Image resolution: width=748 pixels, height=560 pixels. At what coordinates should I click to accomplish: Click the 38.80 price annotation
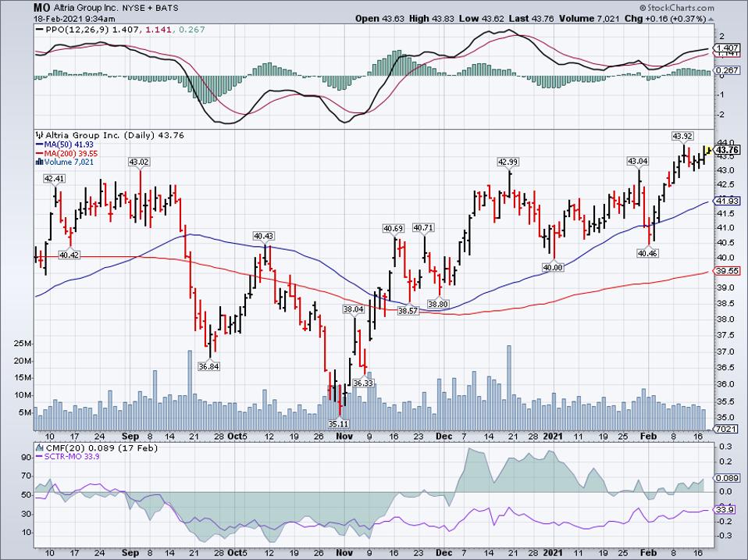[437, 303]
